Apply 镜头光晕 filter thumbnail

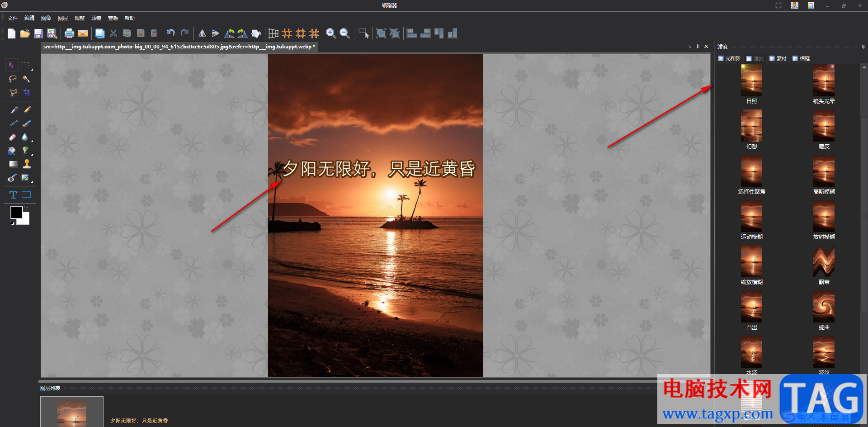(824, 80)
